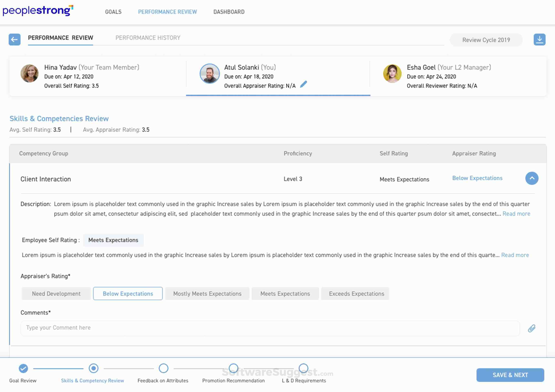Click Atul Solanki's avatar
The image size is (555, 392).
click(210, 74)
